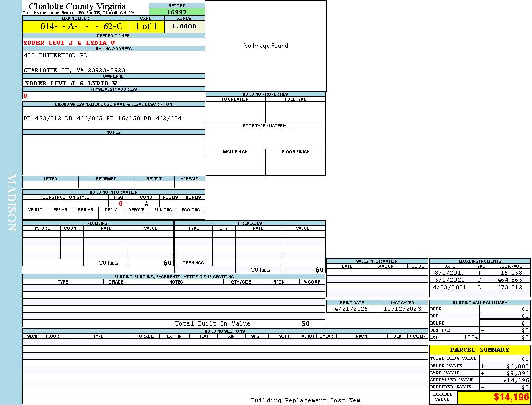Click the acres value 4.0000
The image size is (532, 405).
point(184,26)
